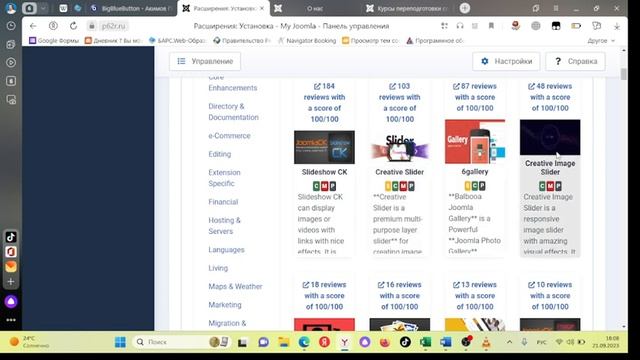
Task: Open sidebar more options three dots
Action: click(11, 320)
